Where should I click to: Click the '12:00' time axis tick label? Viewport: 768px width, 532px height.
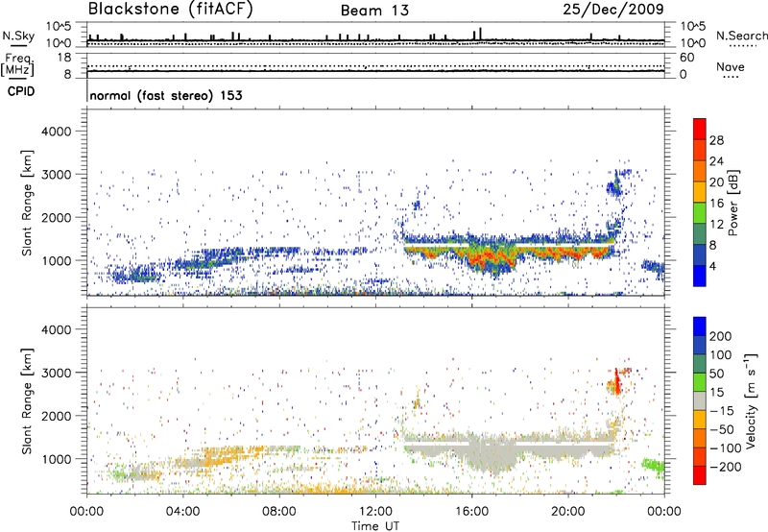[x=375, y=512]
